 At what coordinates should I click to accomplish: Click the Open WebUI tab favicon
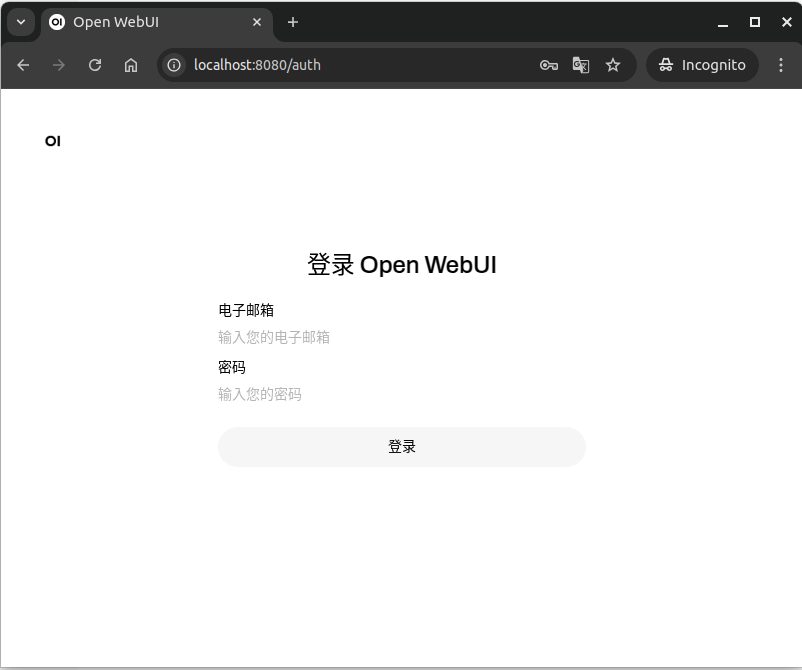coord(57,22)
